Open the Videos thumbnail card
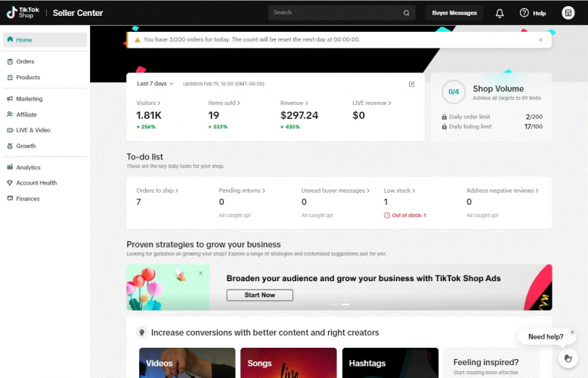 [x=187, y=363]
